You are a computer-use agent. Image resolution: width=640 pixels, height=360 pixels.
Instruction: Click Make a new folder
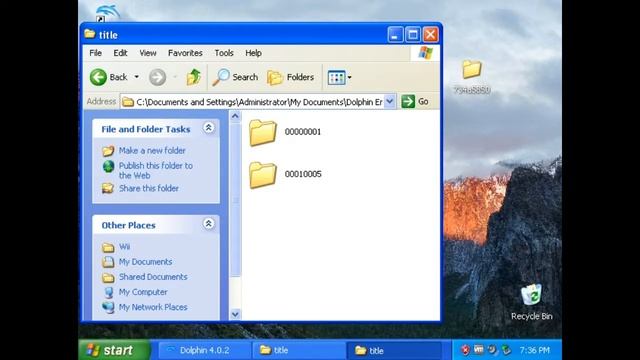pos(152,151)
